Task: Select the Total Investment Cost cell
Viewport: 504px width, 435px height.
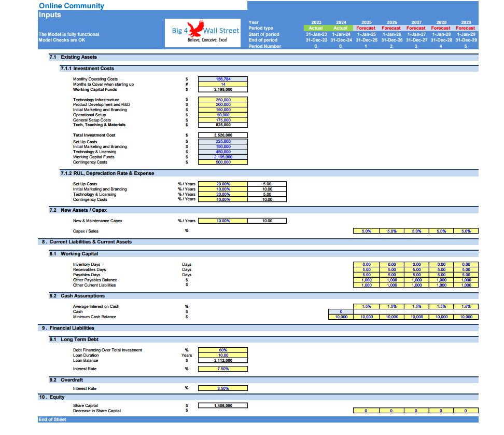Action: pyautogui.click(x=223, y=135)
